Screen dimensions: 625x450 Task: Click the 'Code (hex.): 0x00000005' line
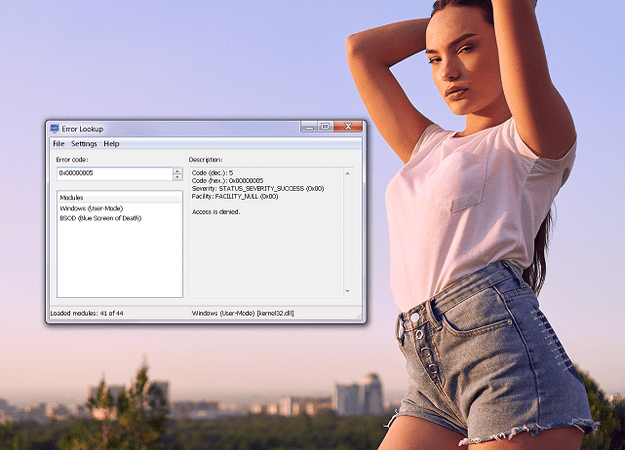click(228, 181)
